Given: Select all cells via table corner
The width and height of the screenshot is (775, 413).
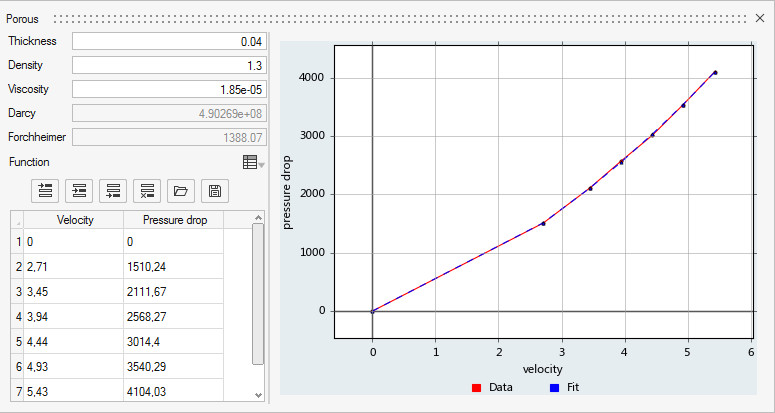Looking at the screenshot, I should tap(17, 220).
